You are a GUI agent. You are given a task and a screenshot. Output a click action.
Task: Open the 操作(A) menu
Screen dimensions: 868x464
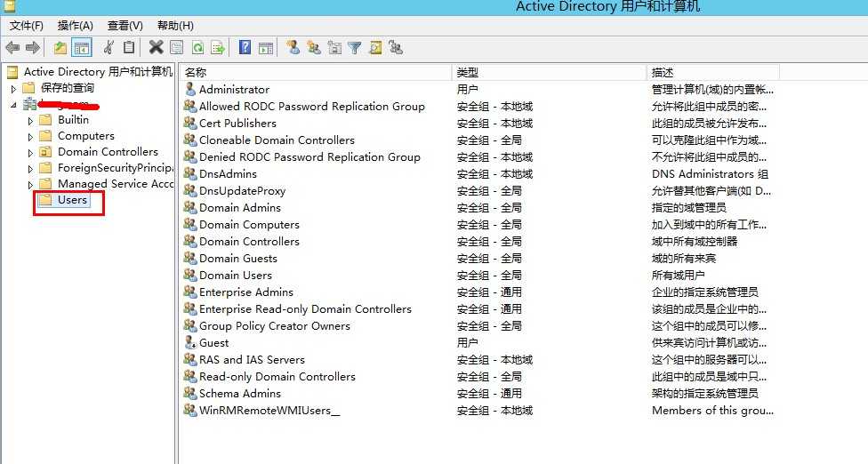(x=76, y=26)
